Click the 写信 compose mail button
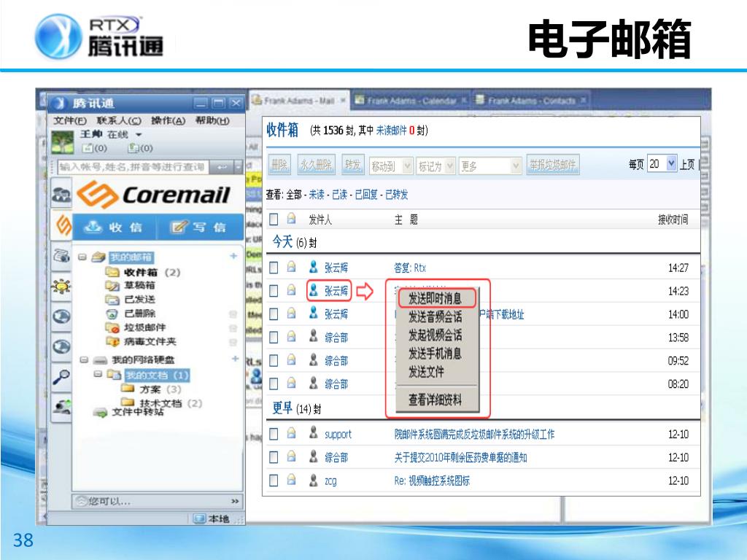The image size is (747, 560). click(201, 227)
